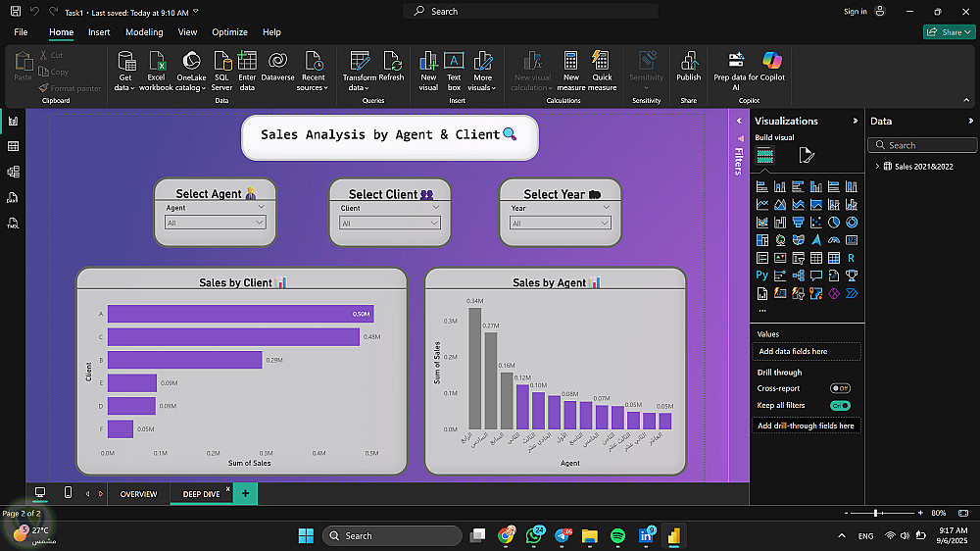Screen dimensions: 980x551
Task: Insert a Text box
Action: pos(454,71)
